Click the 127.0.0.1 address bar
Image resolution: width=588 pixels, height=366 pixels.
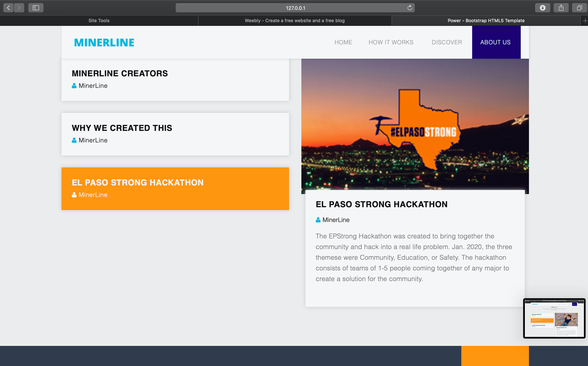295,8
